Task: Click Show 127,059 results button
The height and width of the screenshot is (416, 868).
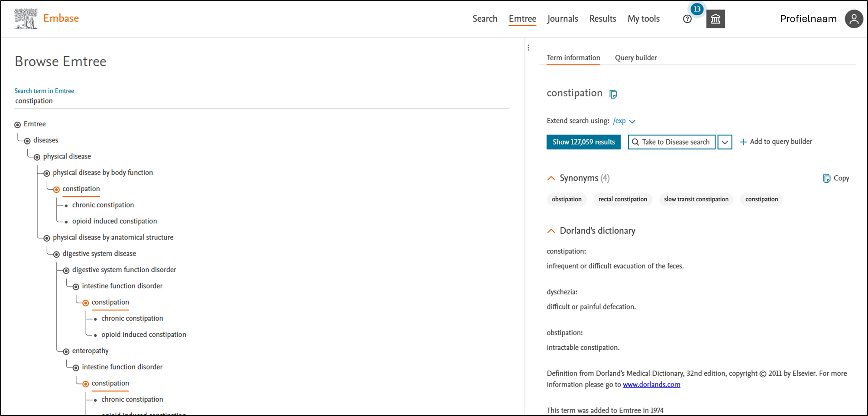Action: (x=583, y=142)
